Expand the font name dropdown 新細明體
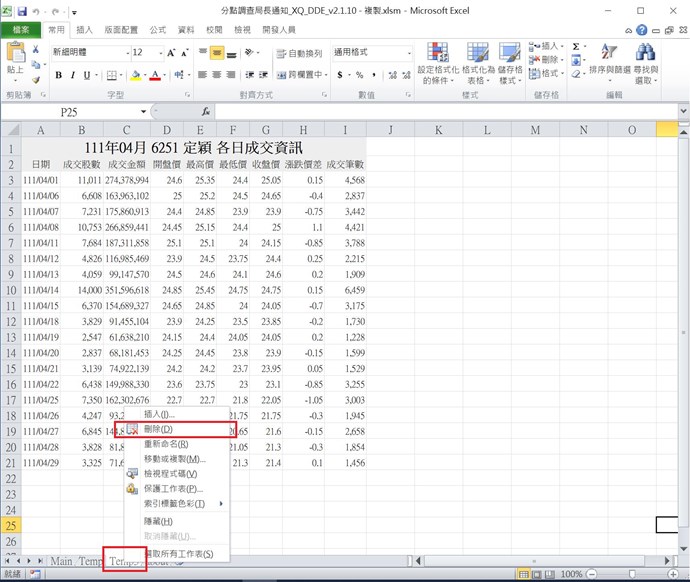 coord(122,53)
